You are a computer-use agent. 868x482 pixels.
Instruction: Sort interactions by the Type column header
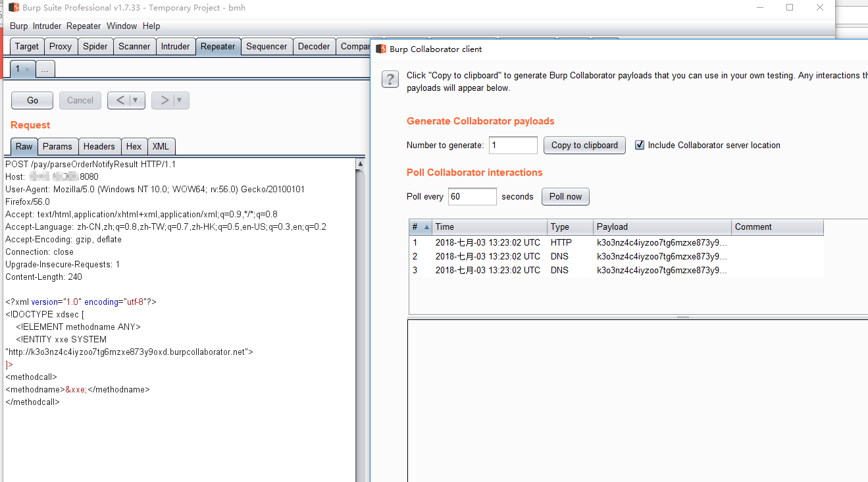point(570,227)
